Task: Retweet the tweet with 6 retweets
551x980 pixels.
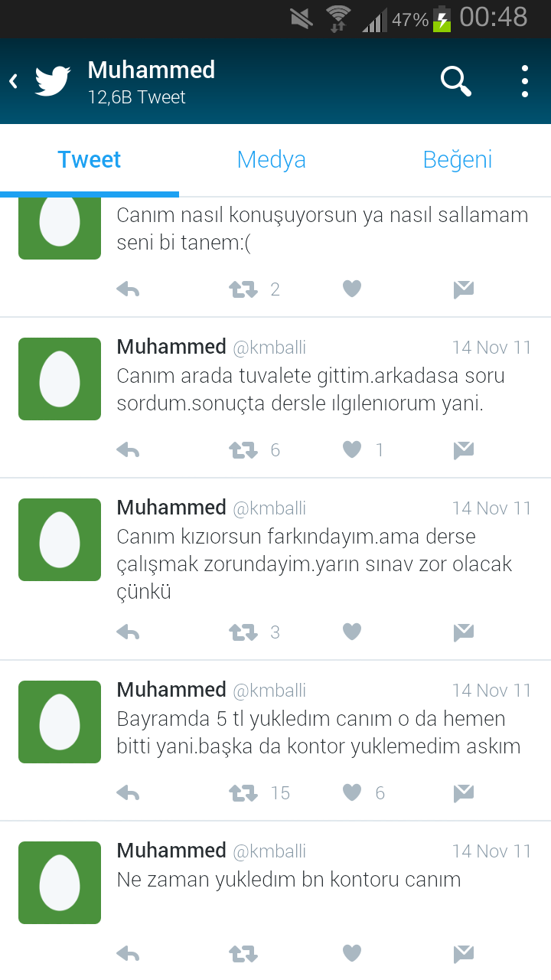Action: click(243, 450)
